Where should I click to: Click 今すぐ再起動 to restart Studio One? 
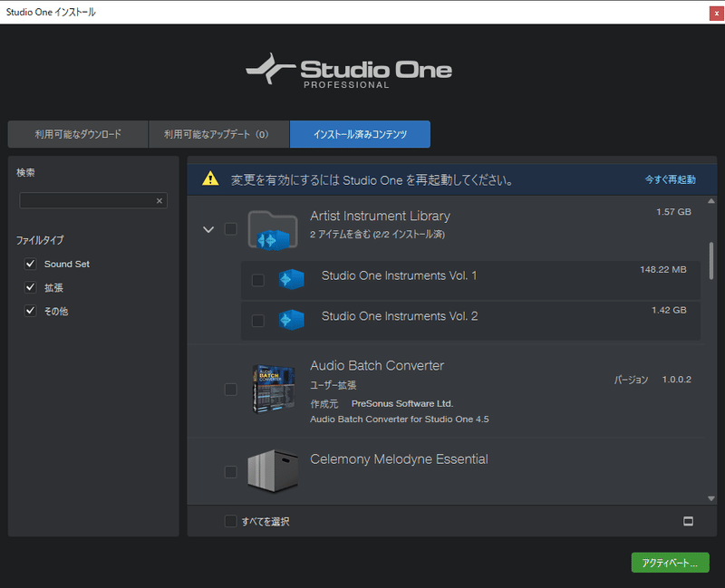pos(668,178)
